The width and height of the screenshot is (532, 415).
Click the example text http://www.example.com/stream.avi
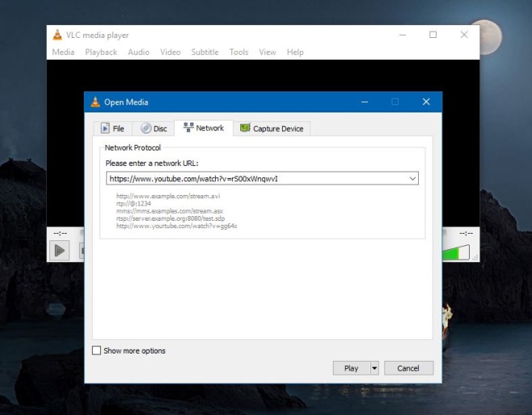point(168,196)
